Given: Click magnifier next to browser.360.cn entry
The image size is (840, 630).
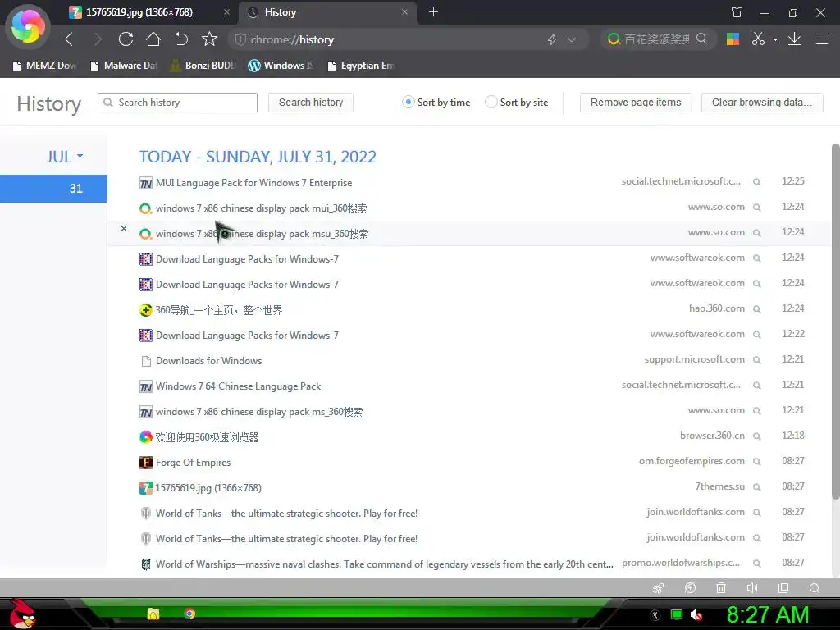Looking at the screenshot, I should point(757,436).
